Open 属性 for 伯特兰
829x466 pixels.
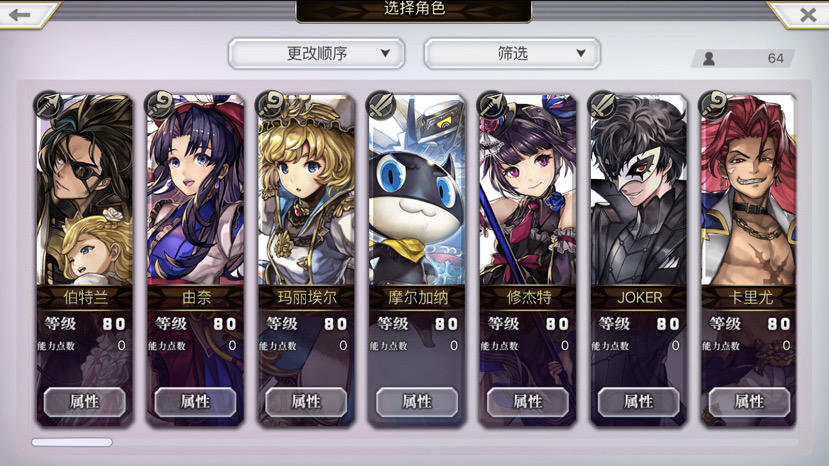pos(85,402)
